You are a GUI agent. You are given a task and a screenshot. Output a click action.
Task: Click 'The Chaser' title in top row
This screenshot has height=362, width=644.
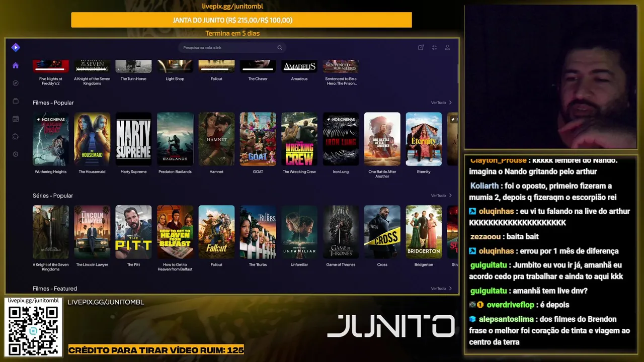[x=258, y=79]
